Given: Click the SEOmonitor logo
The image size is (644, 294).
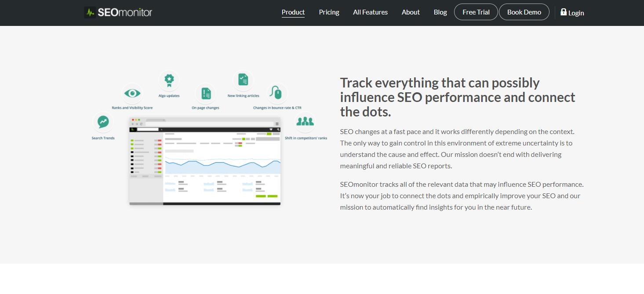Looking at the screenshot, I should (118, 12).
